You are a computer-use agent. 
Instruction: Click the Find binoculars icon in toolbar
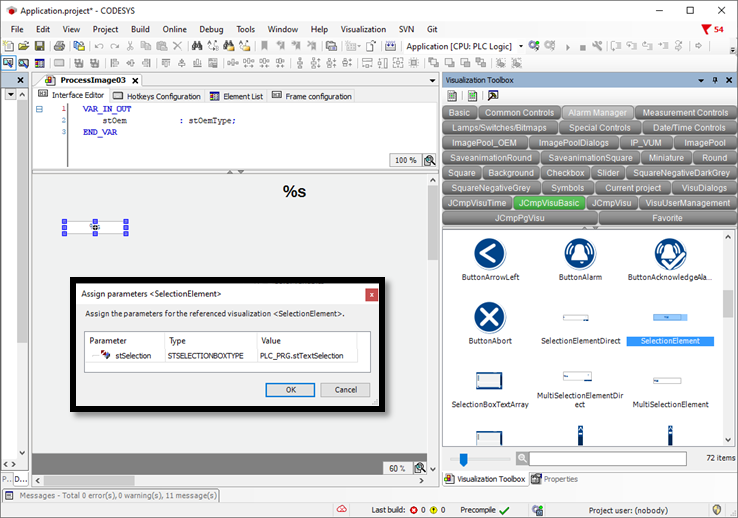199,46
